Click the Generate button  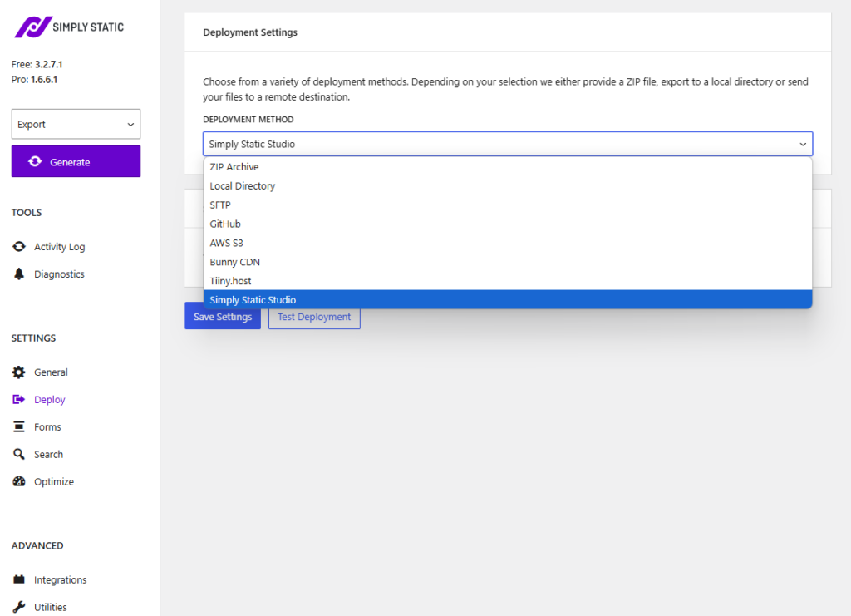[x=76, y=161]
